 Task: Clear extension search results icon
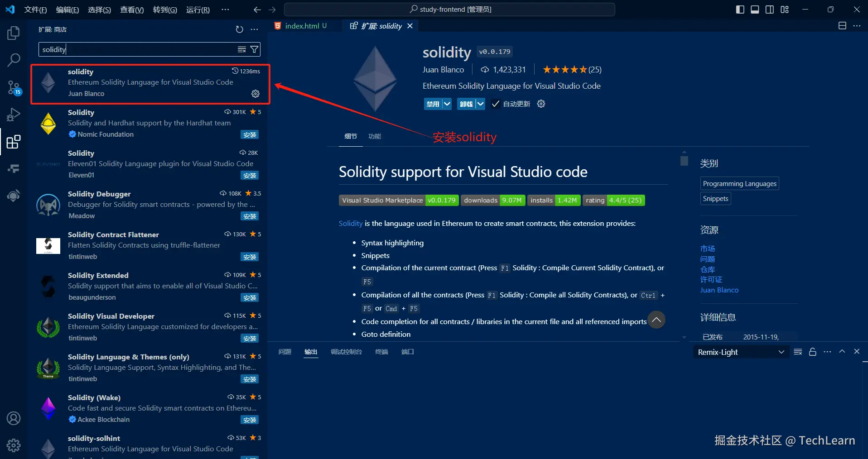tap(242, 49)
